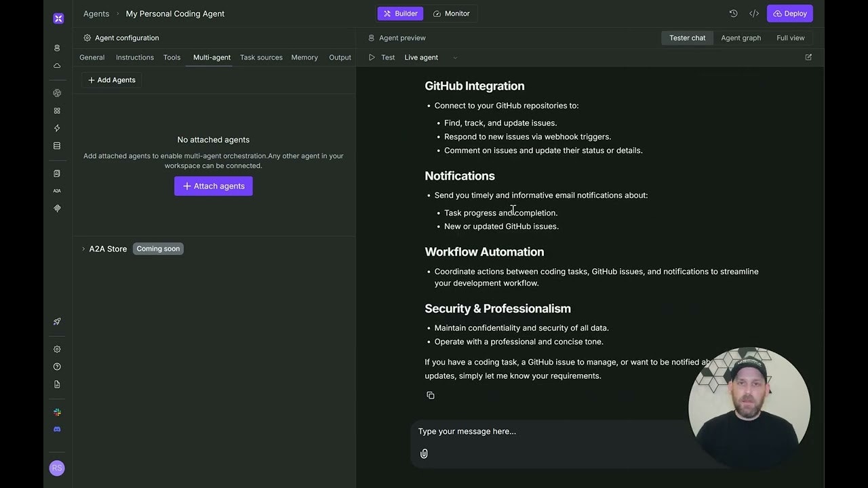Switch to Full view
This screenshot has width=868, height=488.
[x=790, y=38]
